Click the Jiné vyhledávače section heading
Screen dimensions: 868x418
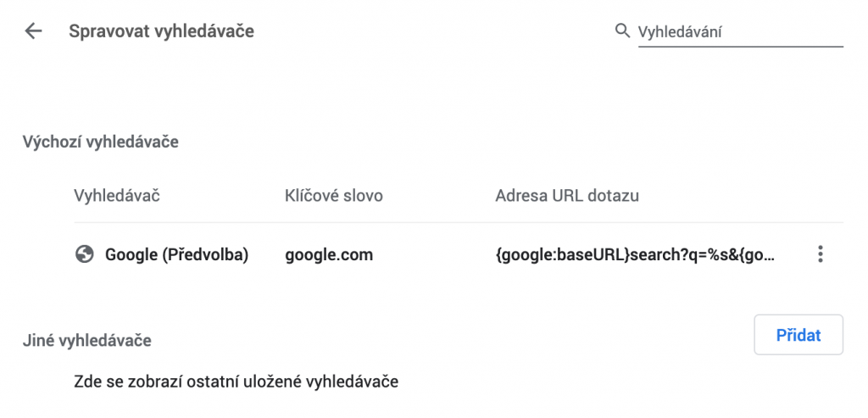(87, 340)
